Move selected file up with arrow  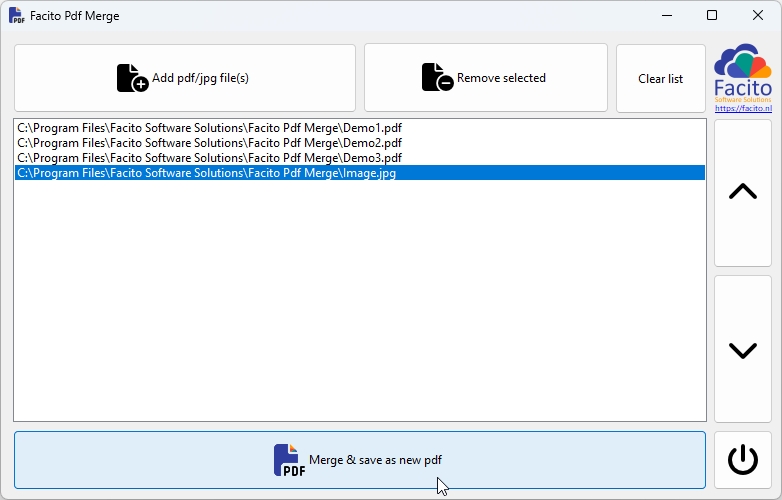pos(743,192)
